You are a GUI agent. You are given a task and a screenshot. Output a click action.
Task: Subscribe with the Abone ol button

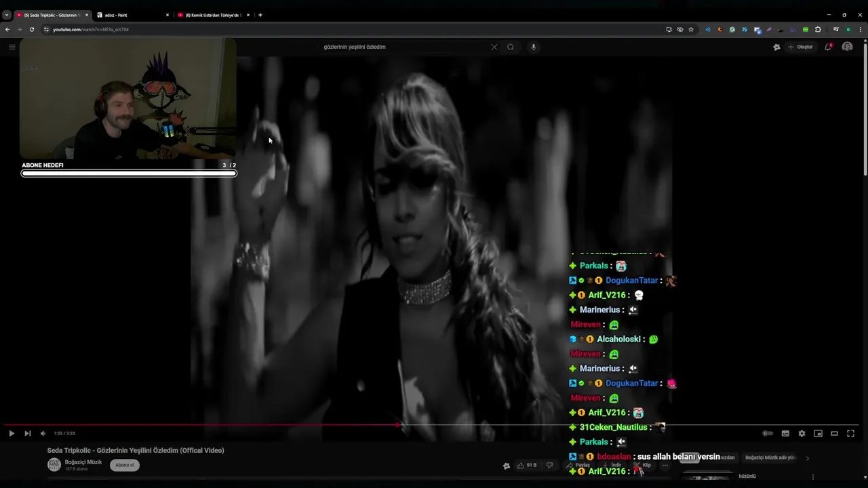point(125,465)
